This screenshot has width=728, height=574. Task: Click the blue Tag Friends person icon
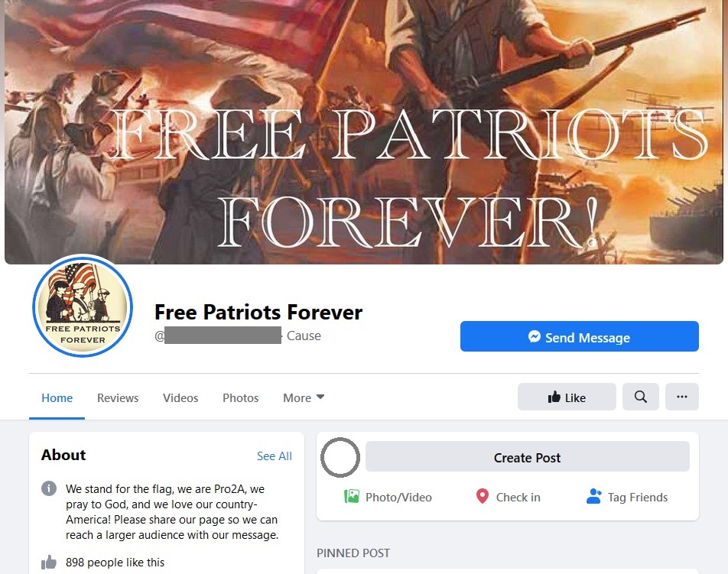(x=594, y=497)
